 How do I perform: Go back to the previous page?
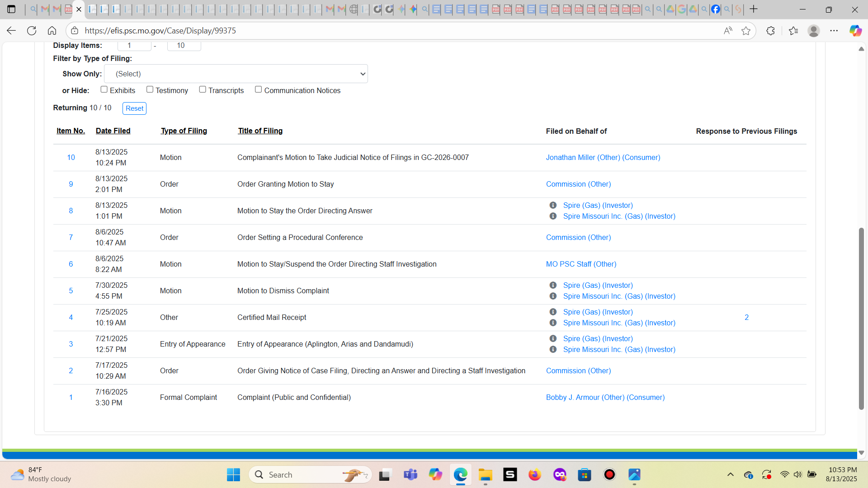[11, 31]
